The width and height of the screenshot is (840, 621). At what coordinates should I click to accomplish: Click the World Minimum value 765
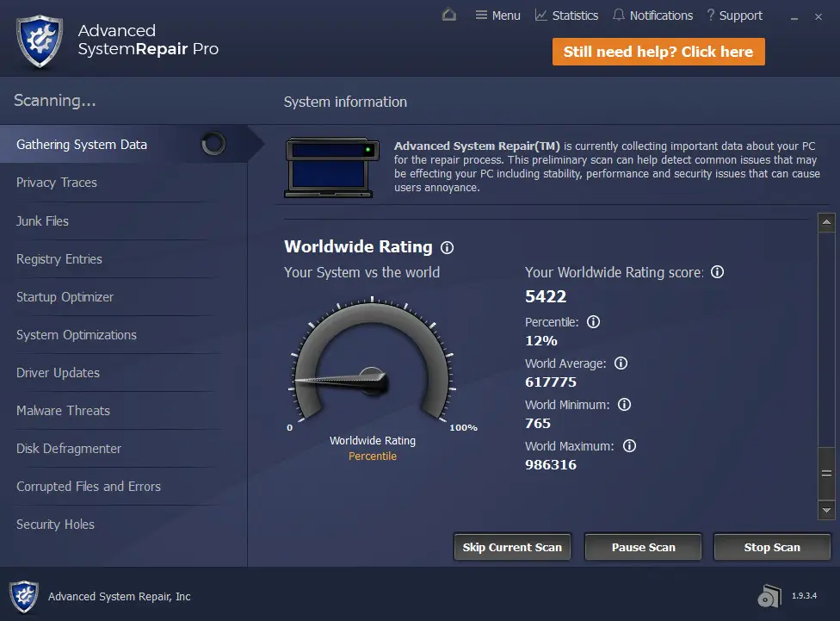(538, 423)
